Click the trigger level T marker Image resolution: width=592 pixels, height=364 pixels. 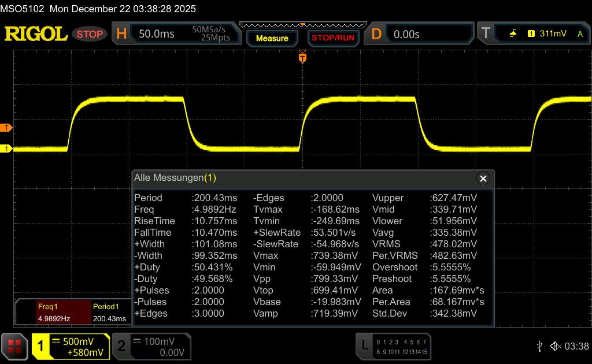(x=6, y=127)
